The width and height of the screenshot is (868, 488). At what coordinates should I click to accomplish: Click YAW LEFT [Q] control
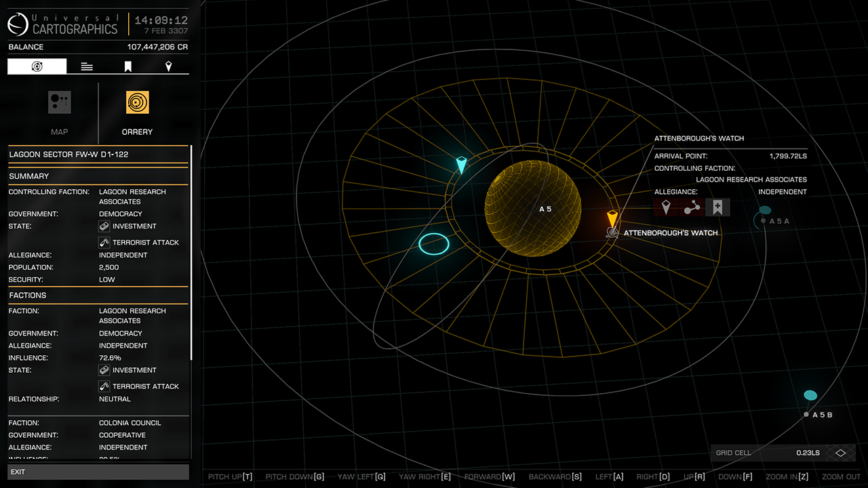coord(361,476)
